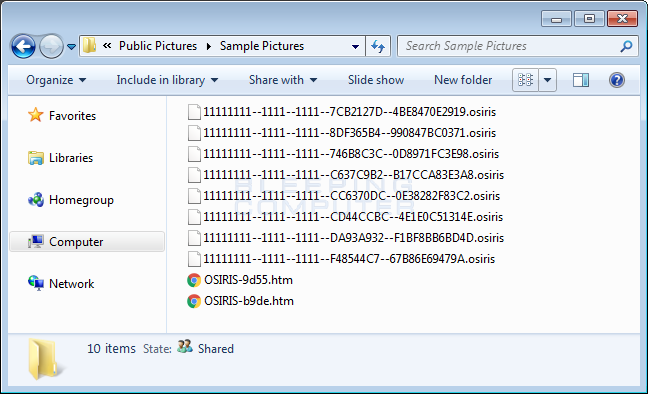Refresh the Sample Pictures folder view

[378, 46]
